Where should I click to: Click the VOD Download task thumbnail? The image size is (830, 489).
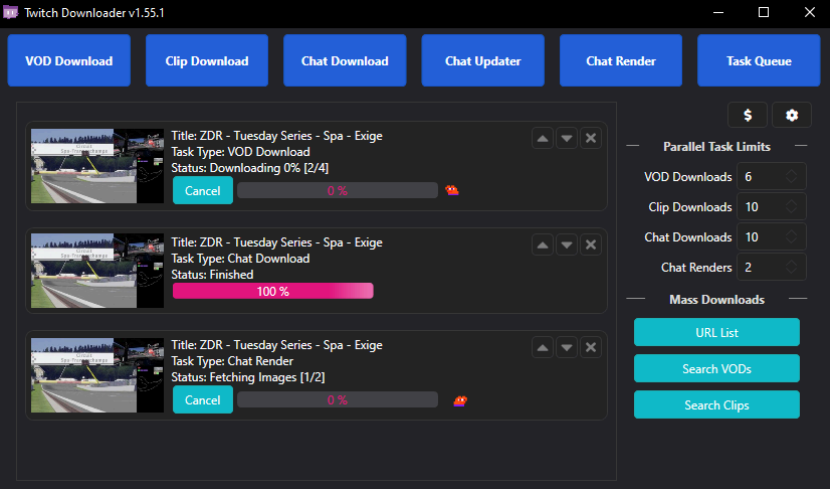tap(97, 166)
